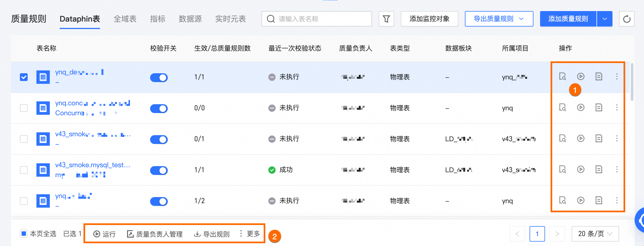
Task: Expand the 导出质量规则 dropdown
Action: (499, 19)
